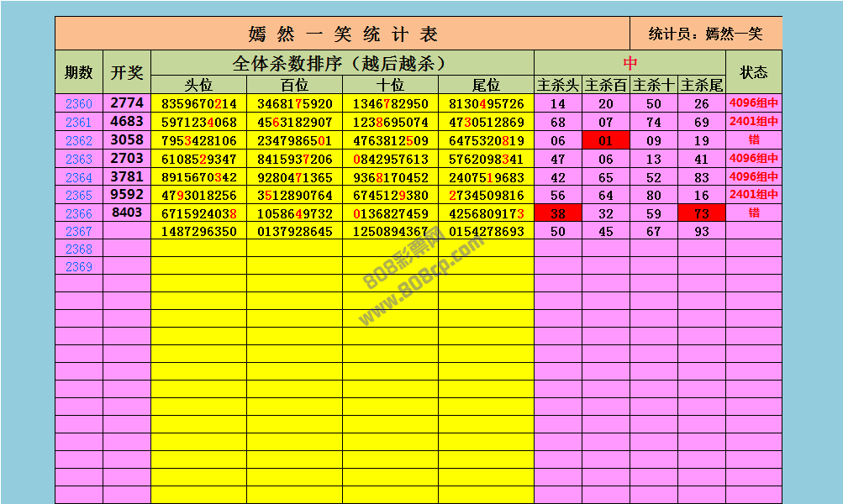
Task: Click period number 2360
Action: coord(79,104)
